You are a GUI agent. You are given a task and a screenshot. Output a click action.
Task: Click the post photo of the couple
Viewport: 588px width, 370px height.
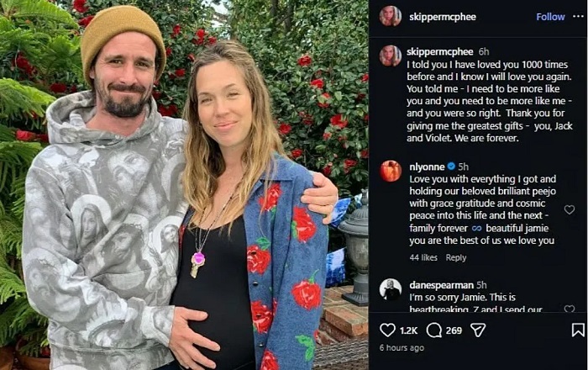[185, 185]
